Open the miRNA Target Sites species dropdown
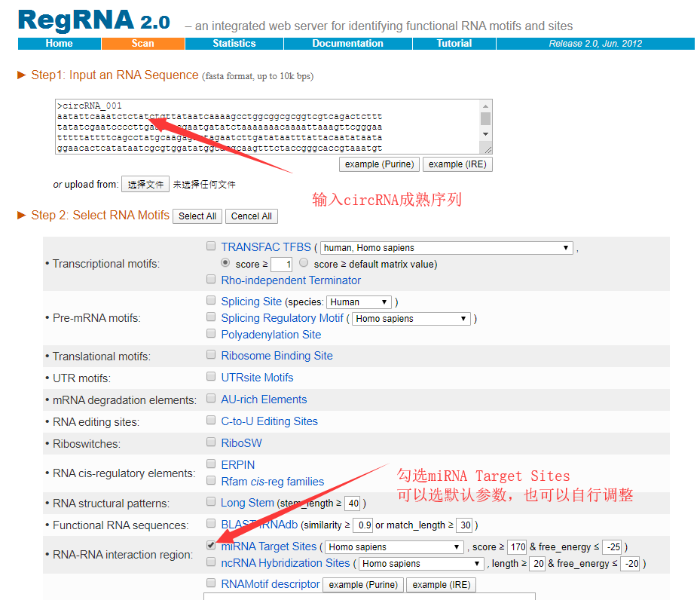Viewport: 700px width, 600px height. tap(394, 547)
